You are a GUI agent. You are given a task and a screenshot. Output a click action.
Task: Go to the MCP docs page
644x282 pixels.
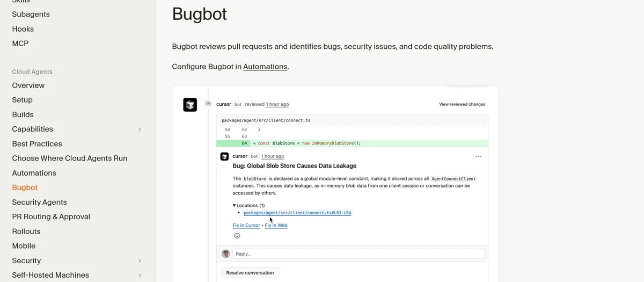point(20,44)
